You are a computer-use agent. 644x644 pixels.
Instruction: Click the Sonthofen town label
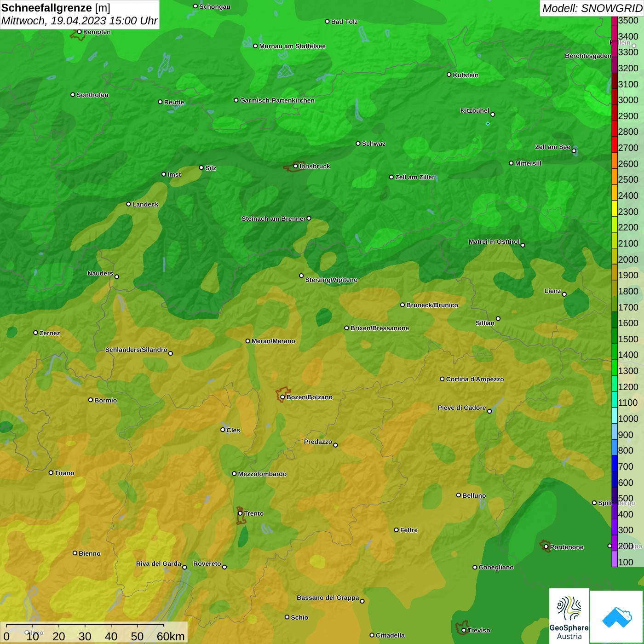click(92, 95)
